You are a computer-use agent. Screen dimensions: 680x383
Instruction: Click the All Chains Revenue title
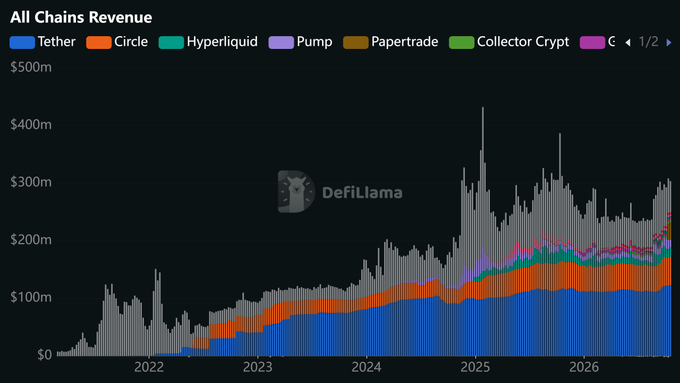click(81, 17)
